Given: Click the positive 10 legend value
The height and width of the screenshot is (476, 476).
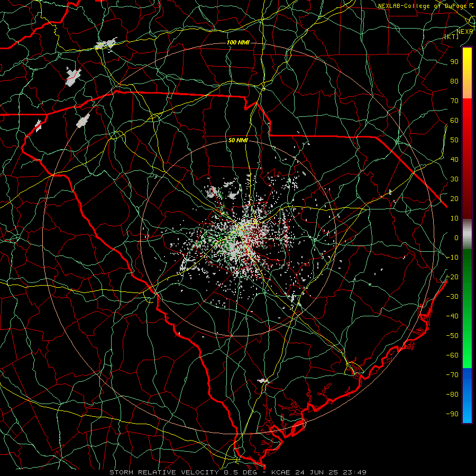Looking at the screenshot, I should pyautogui.click(x=454, y=218).
